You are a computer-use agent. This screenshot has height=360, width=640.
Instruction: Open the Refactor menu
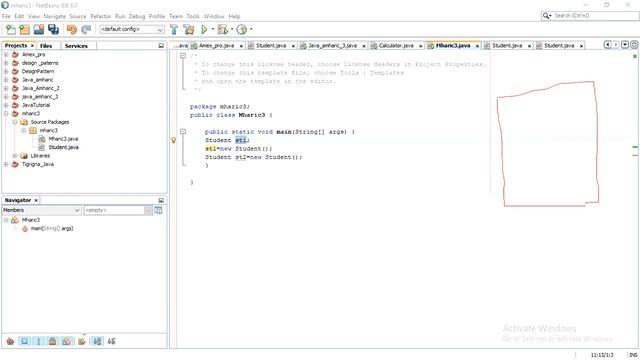point(101,16)
